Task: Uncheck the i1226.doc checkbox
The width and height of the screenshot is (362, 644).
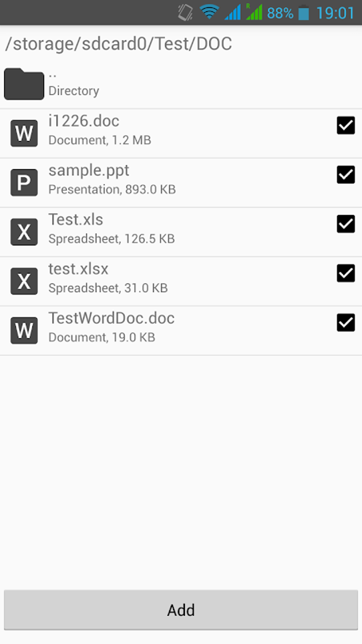Action: 346,125
